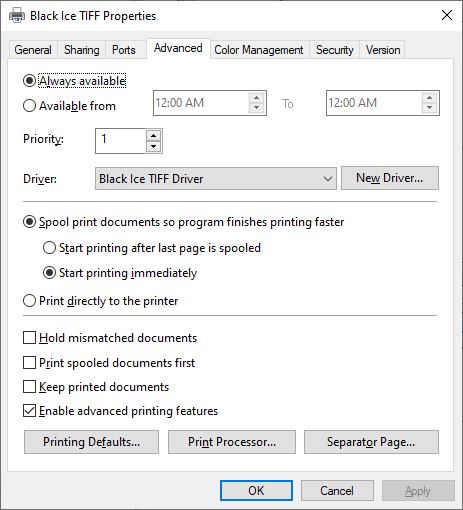Enable Hold mismatched documents checkbox
Image resolution: width=463 pixels, height=510 pixels.
click(29, 337)
